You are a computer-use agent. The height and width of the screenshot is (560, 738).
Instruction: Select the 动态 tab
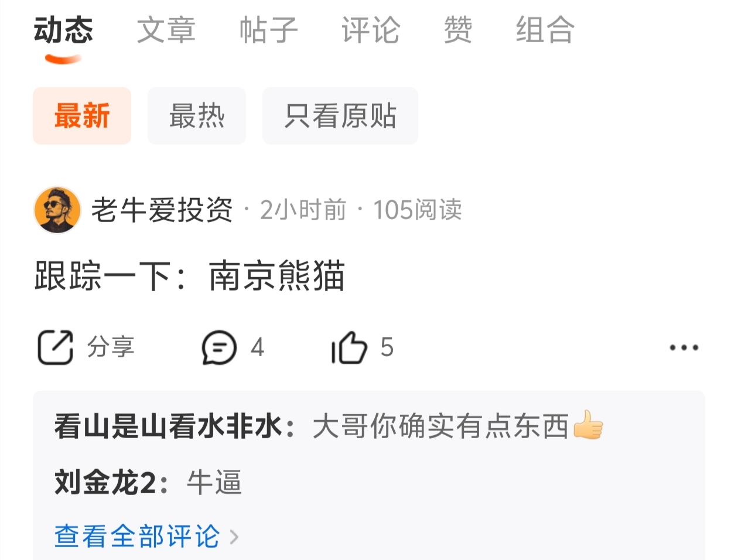(63, 30)
